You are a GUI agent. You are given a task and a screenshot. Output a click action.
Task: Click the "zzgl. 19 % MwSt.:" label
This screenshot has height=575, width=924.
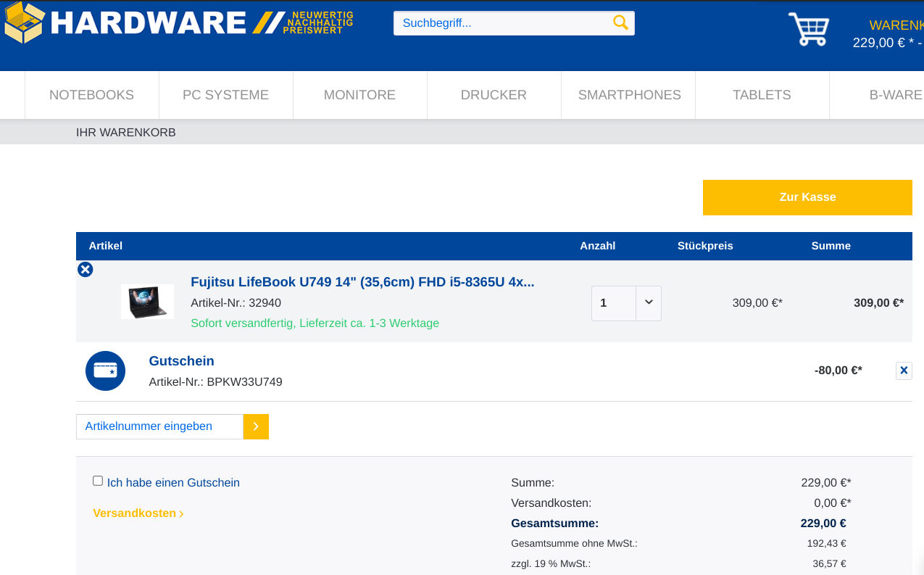pos(551,563)
